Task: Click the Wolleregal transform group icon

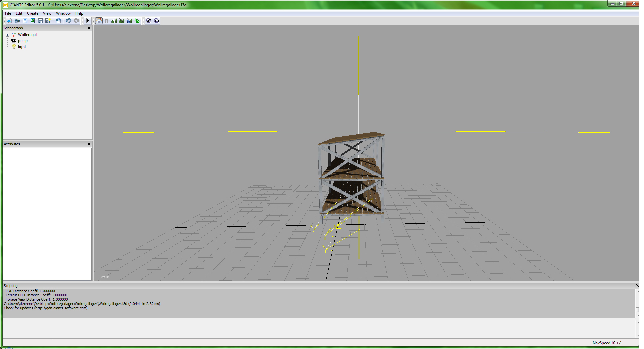Action: 14,35
